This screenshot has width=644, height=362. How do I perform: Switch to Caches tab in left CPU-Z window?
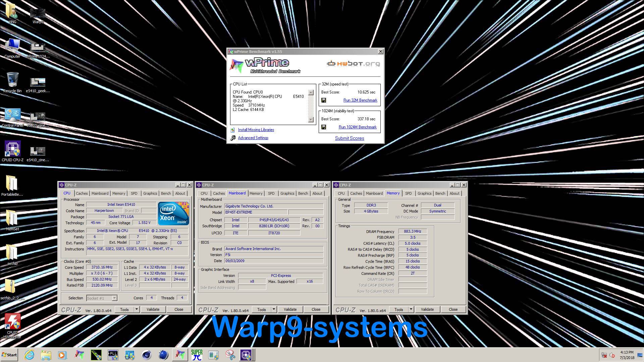82,193
